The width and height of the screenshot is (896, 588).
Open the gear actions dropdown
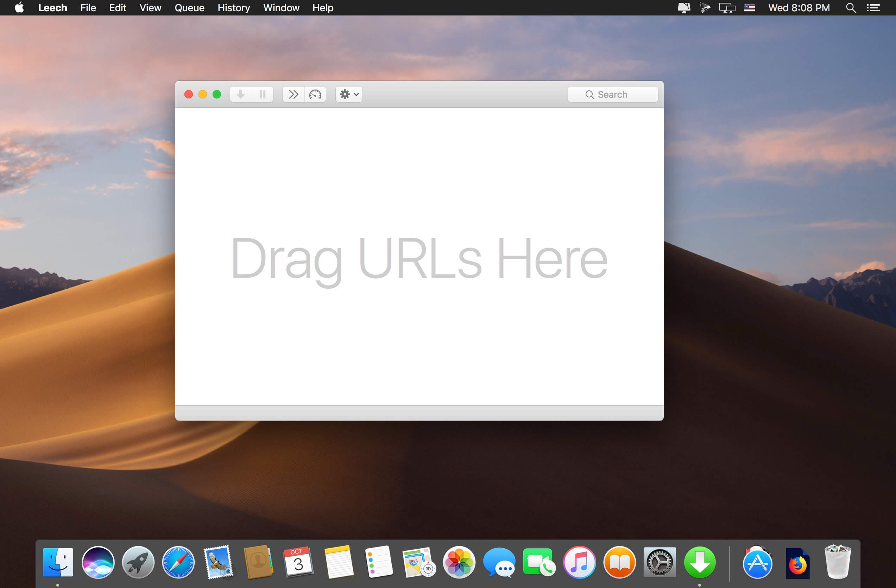click(349, 94)
